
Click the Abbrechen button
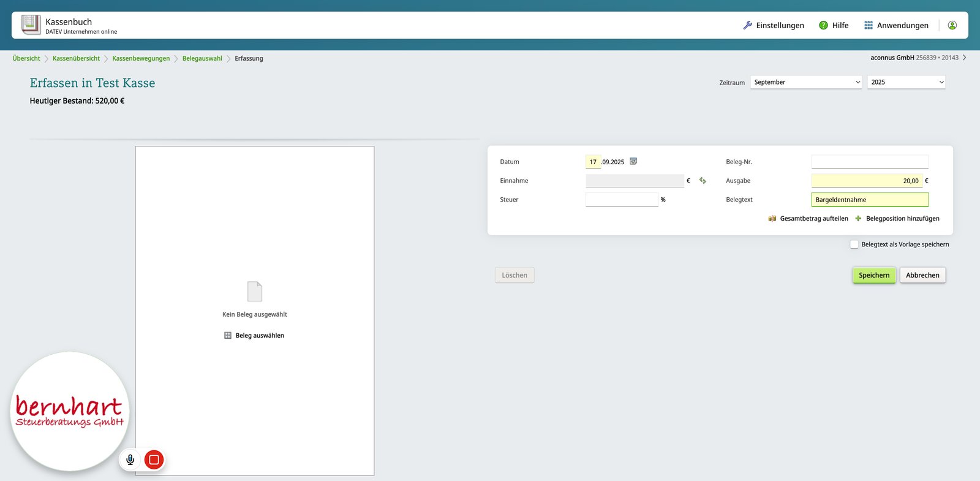pyautogui.click(x=922, y=275)
